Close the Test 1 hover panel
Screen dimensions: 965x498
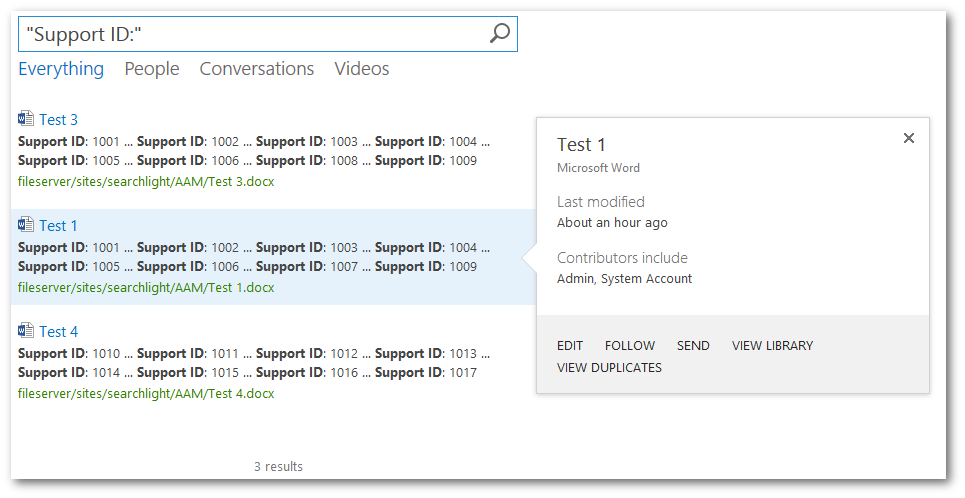(x=908, y=139)
